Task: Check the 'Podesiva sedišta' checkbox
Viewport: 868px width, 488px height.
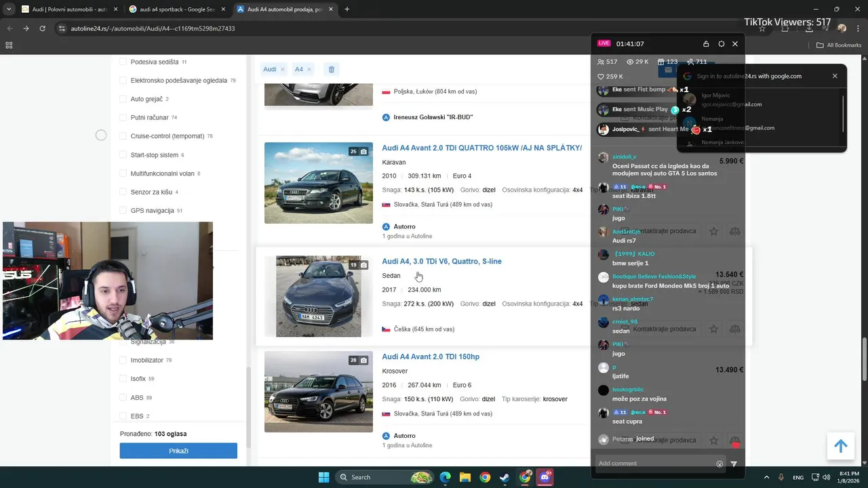Action: click(123, 62)
